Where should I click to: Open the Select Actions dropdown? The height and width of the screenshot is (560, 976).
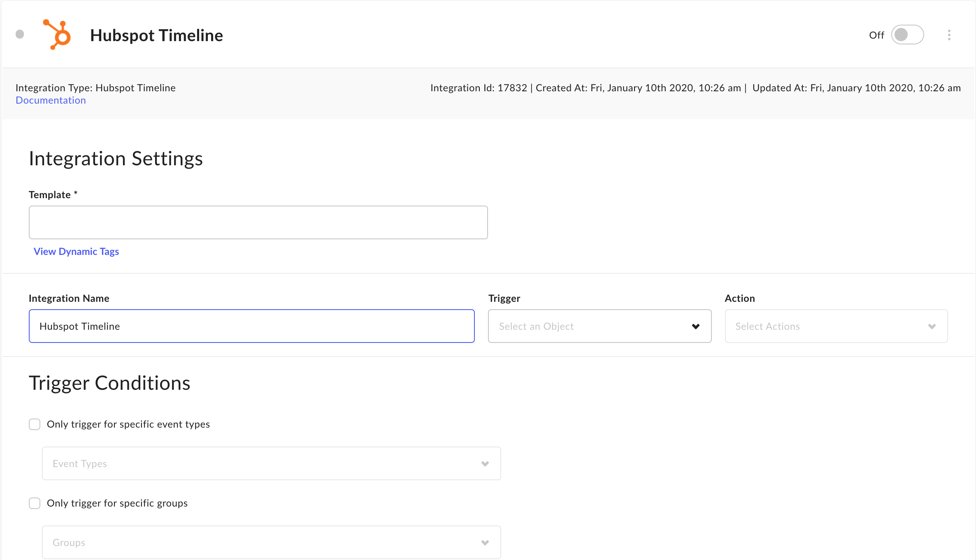click(x=836, y=326)
